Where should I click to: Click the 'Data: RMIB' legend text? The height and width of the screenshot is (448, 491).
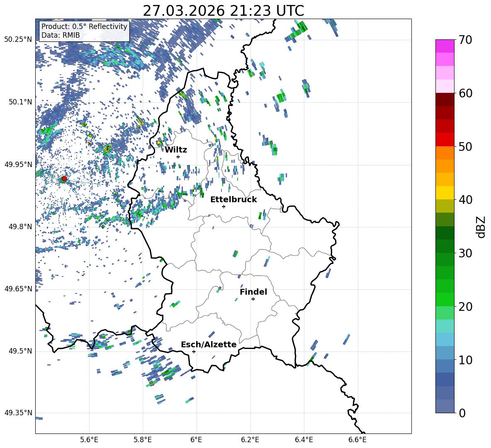(x=61, y=35)
